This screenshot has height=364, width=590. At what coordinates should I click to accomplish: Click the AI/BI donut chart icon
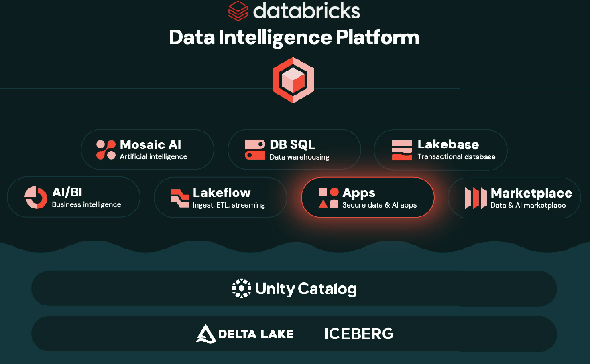36,197
